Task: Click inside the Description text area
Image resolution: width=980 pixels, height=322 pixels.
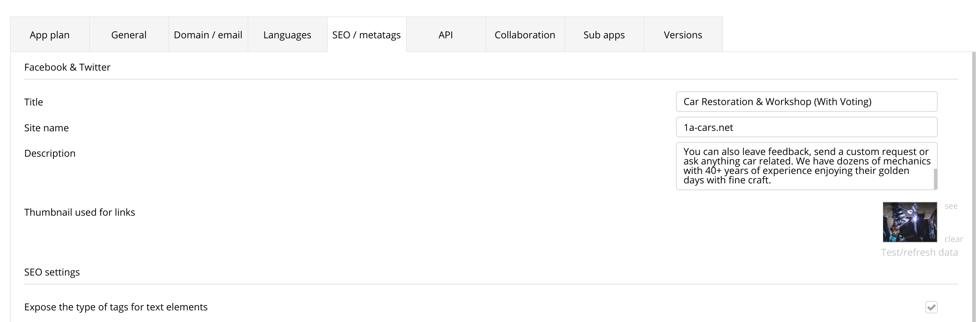Action: tap(805, 166)
